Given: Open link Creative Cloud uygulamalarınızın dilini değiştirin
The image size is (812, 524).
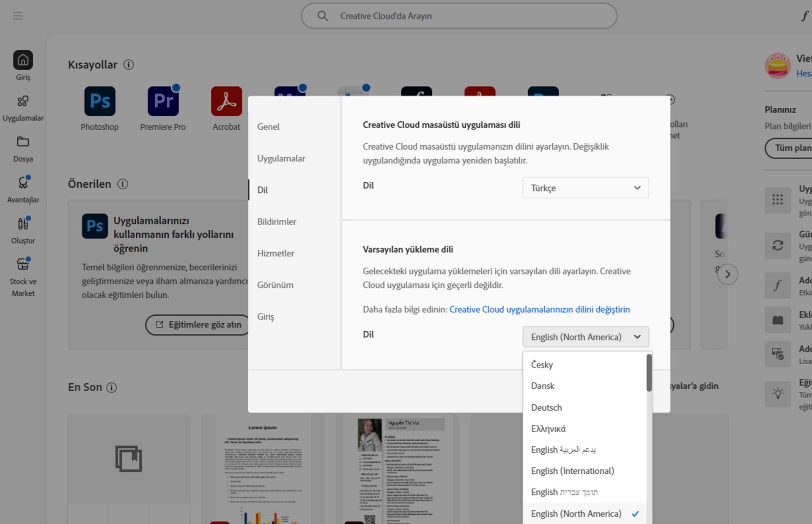Looking at the screenshot, I should pyautogui.click(x=539, y=310).
